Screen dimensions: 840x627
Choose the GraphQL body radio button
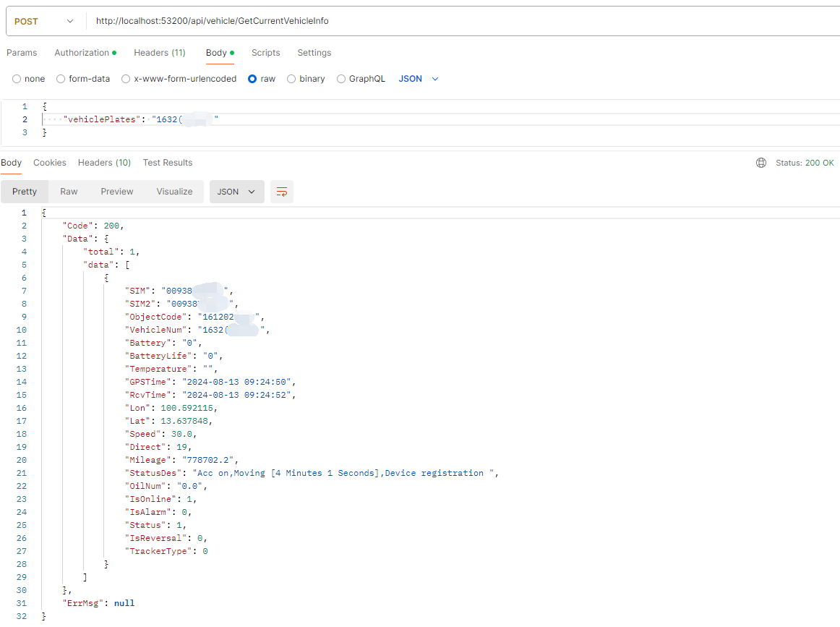(341, 79)
